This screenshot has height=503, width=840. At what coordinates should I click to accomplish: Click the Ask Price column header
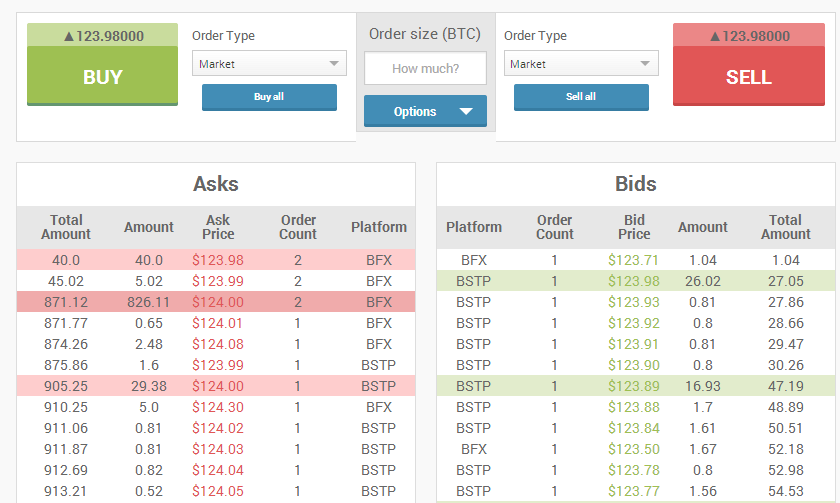tap(218, 227)
